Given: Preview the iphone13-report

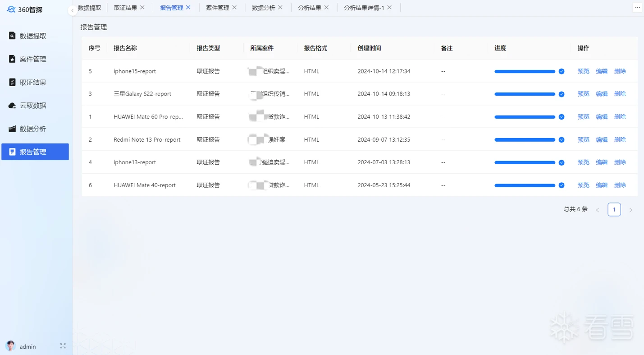Looking at the screenshot, I should (x=583, y=162).
